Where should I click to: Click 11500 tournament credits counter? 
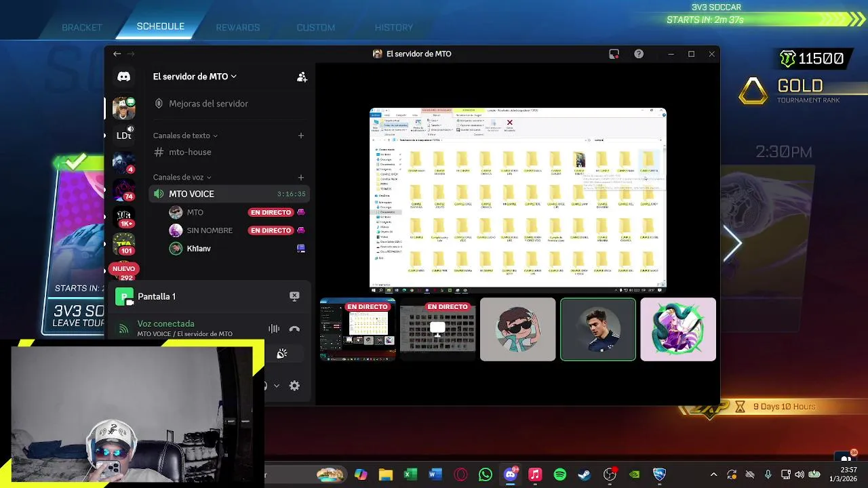(812, 59)
